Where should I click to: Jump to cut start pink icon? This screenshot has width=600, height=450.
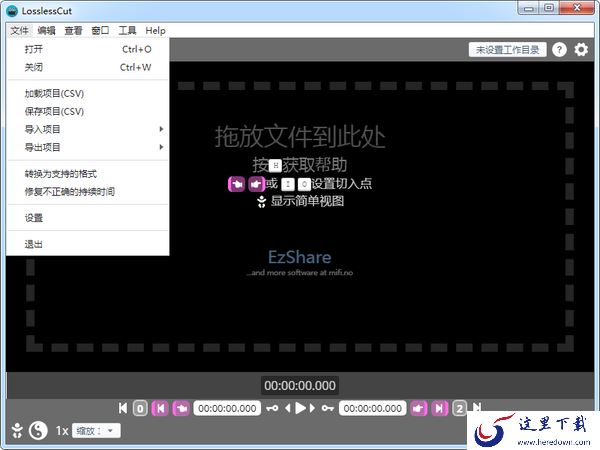point(160,408)
